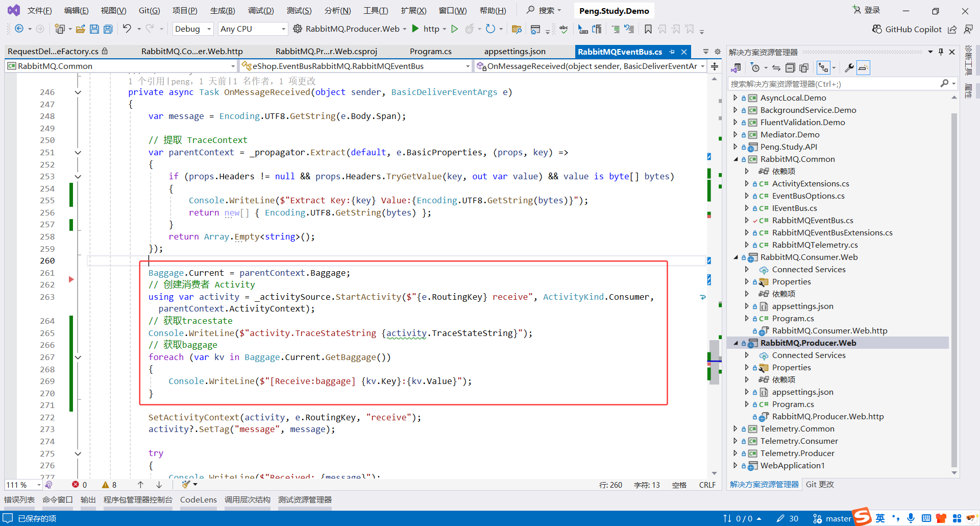Click the Open File folder icon

[x=81, y=29]
